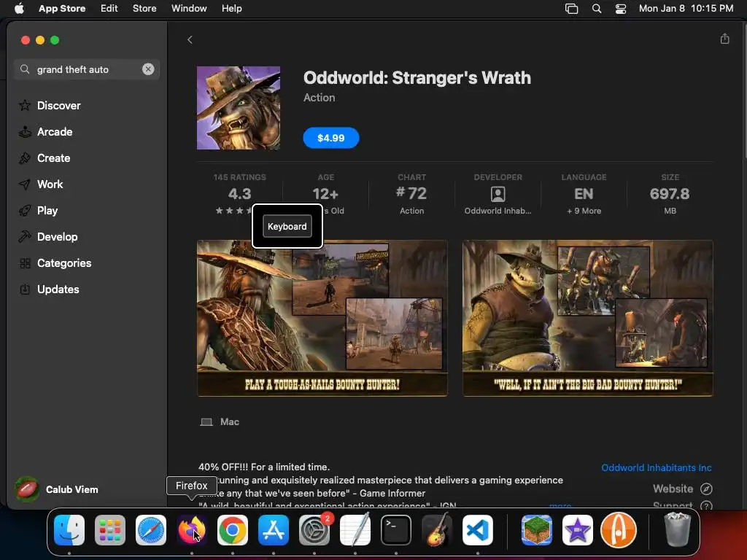Click the Play rocket icon
The width and height of the screenshot is (747, 560).
click(x=25, y=211)
